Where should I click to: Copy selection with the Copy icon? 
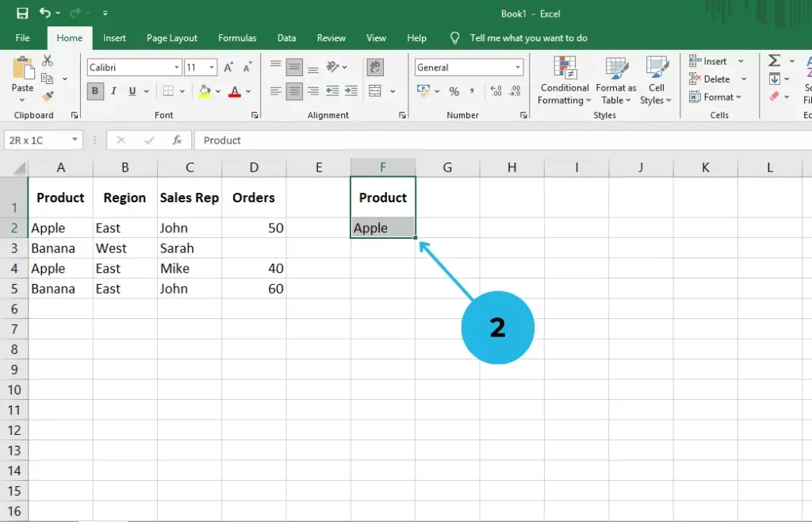pos(47,79)
